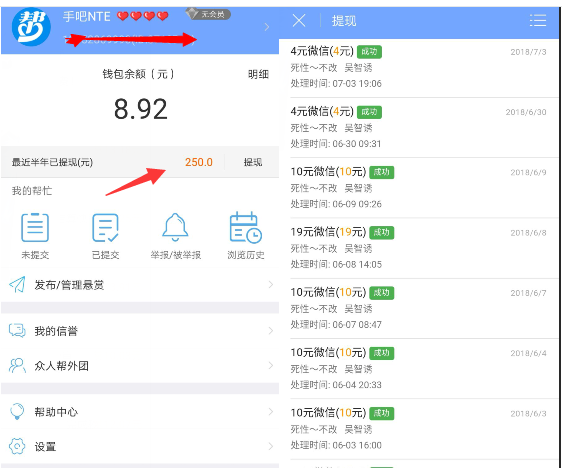
Task: Tap the 我的帮忙 section heading
Action: [32, 191]
